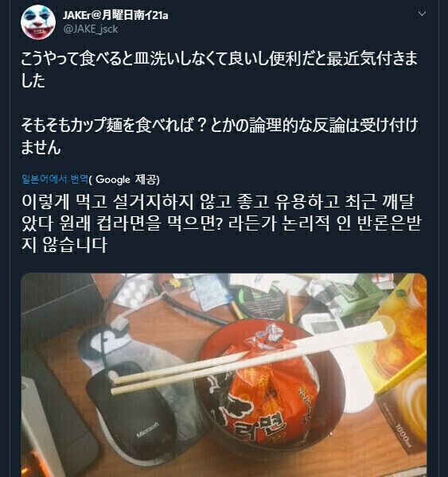This screenshot has width=448, height=477.
Task: Click the pill blister pack in photo
Action: [134, 290]
